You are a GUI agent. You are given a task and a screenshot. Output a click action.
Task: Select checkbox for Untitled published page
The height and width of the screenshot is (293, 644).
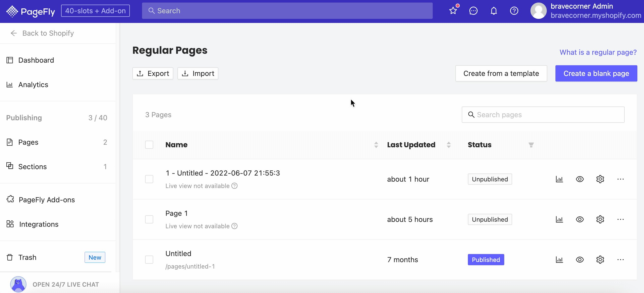(x=149, y=260)
